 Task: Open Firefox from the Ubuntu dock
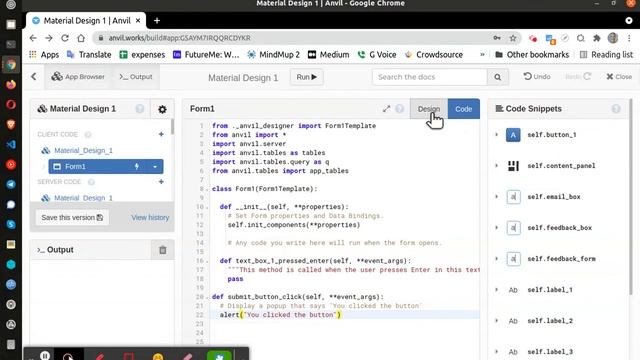pos(11,84)
